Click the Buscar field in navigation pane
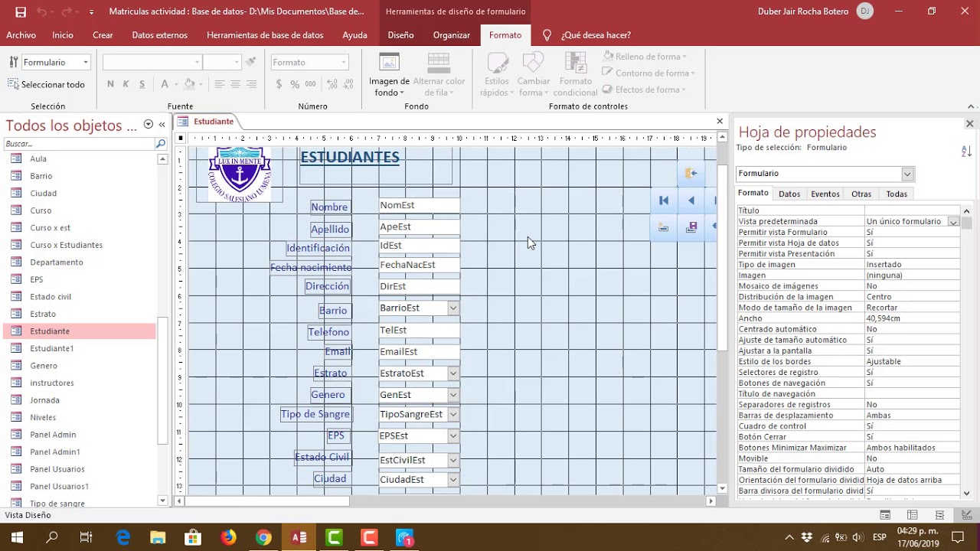 click(79, 144)
